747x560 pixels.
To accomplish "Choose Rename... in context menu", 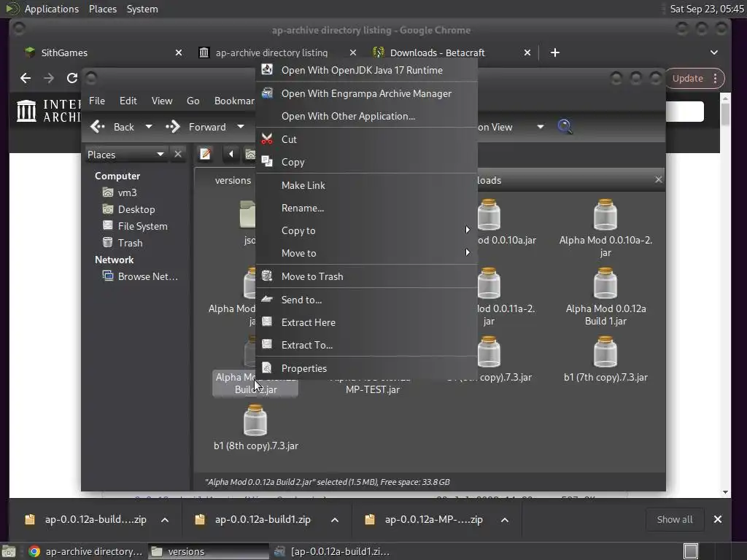I will [366, 208].
